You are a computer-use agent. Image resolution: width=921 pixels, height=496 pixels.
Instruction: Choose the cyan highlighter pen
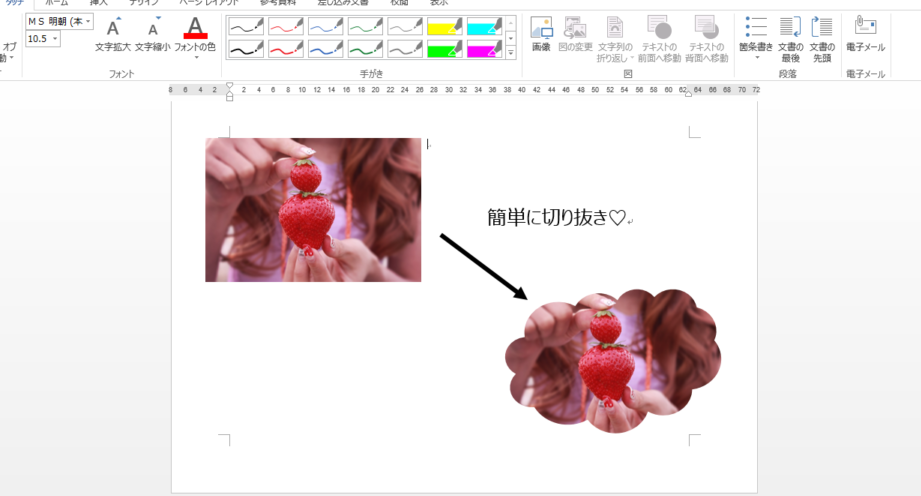point(485,26)
